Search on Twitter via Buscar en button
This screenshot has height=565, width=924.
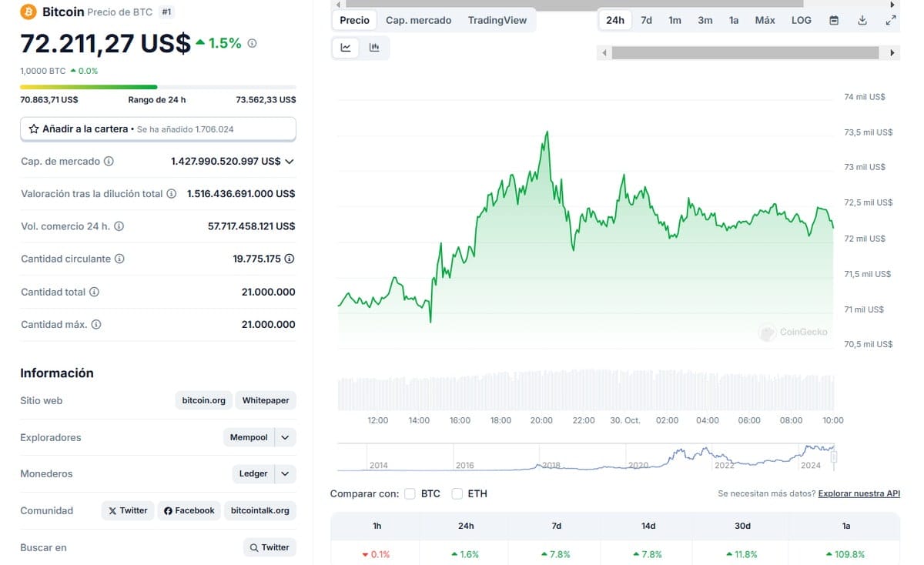tap(269, 547)
